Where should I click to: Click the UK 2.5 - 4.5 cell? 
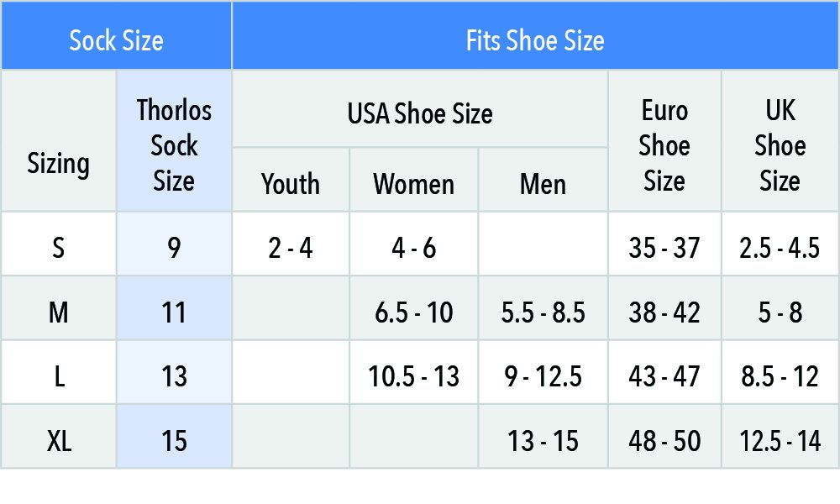[x=780, y=244]
